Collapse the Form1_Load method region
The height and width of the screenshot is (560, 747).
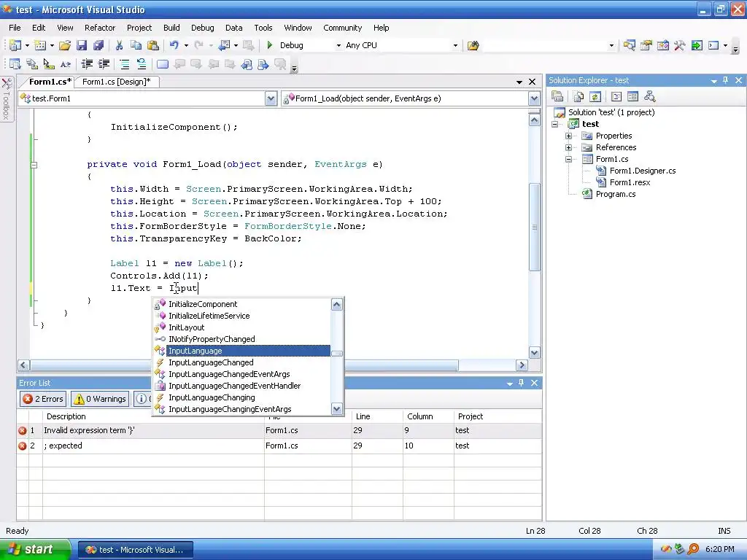coord(34,165)
